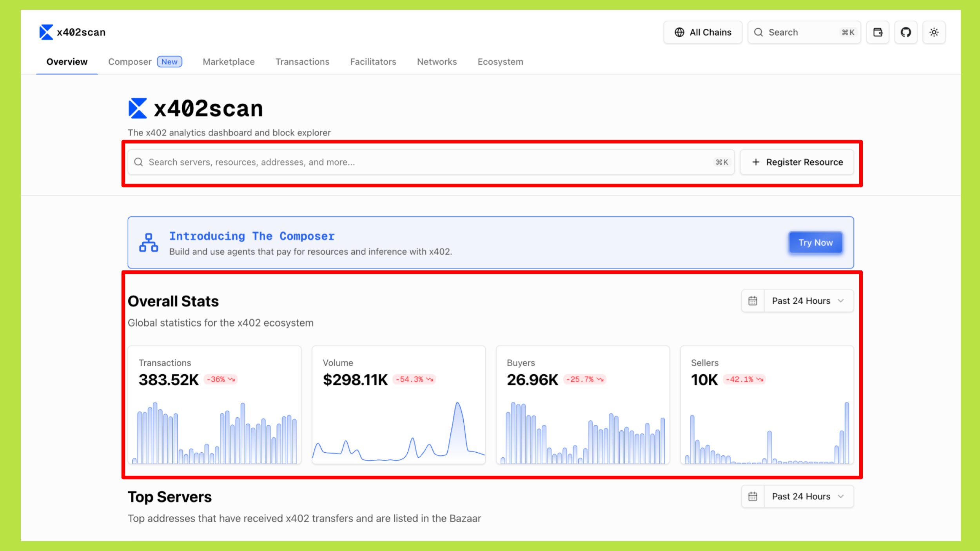Click the x402scan logo in header
Viewport: 980px width, 551px height.
pos(46,32)
